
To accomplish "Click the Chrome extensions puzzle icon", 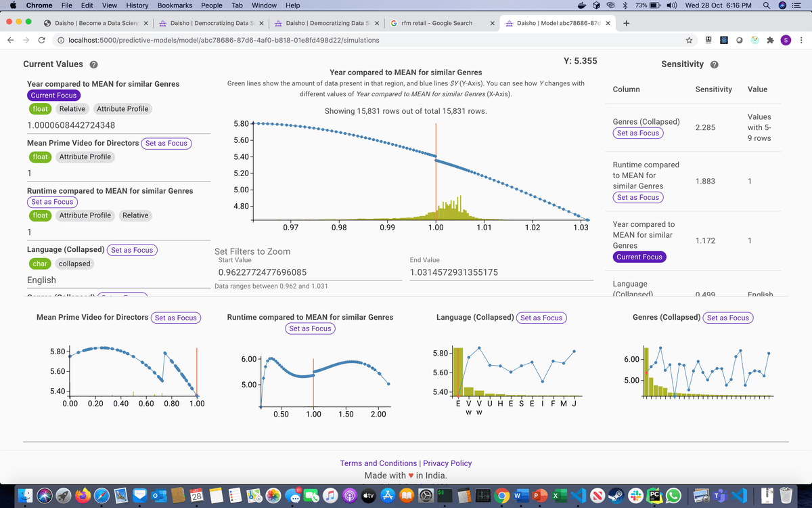I will click(x=771, y=40).
